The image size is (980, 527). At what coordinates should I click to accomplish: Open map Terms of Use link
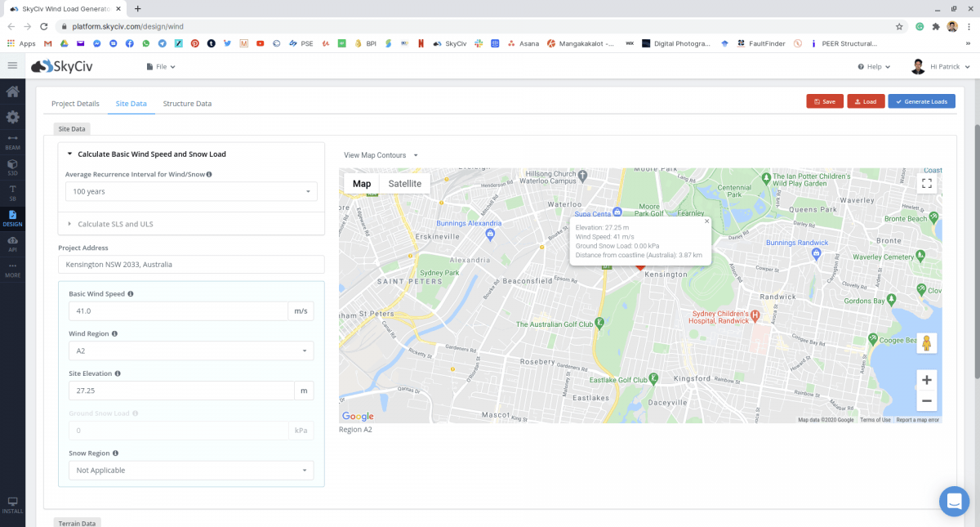875,420
